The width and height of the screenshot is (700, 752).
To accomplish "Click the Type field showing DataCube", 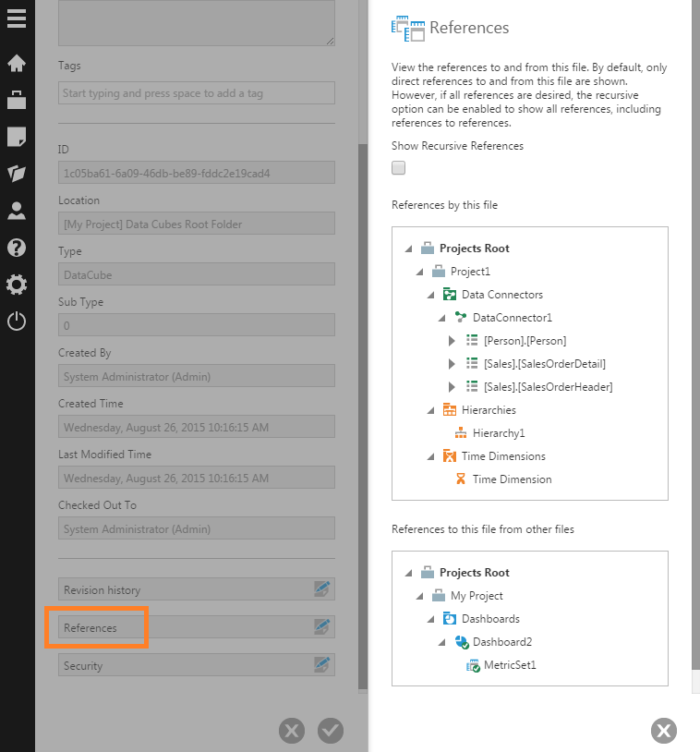I will point(197,274).
